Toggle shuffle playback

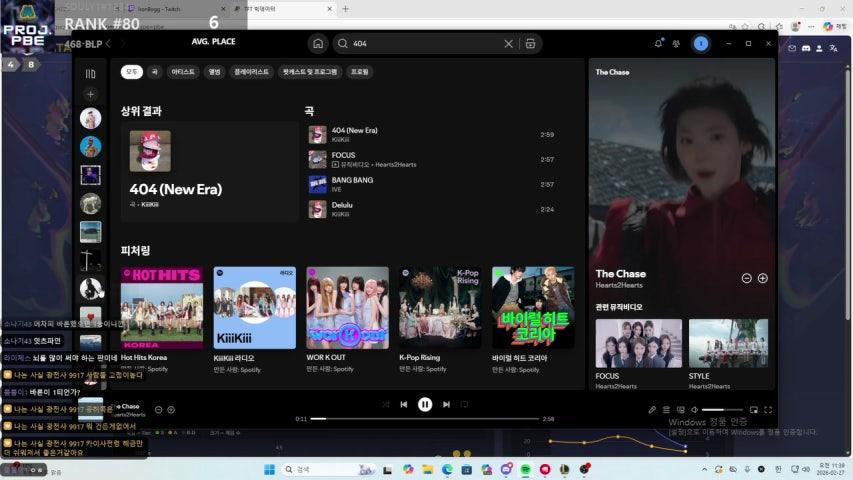[385, 404]
